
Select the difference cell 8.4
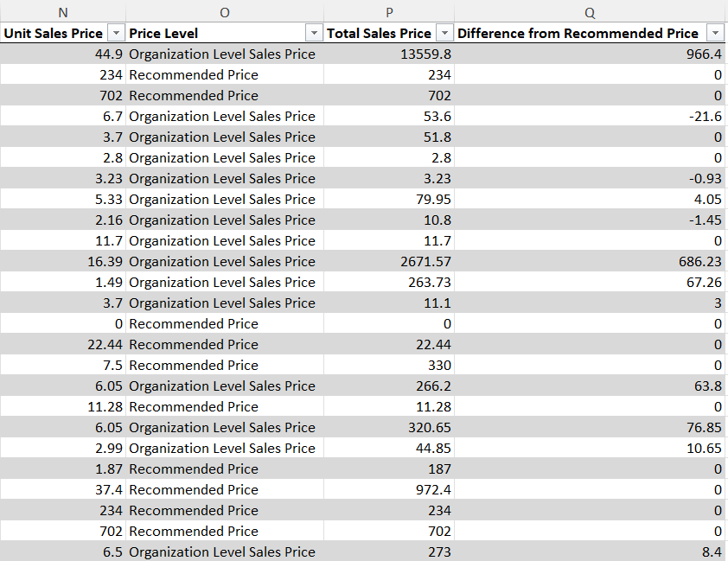(590, 551)
